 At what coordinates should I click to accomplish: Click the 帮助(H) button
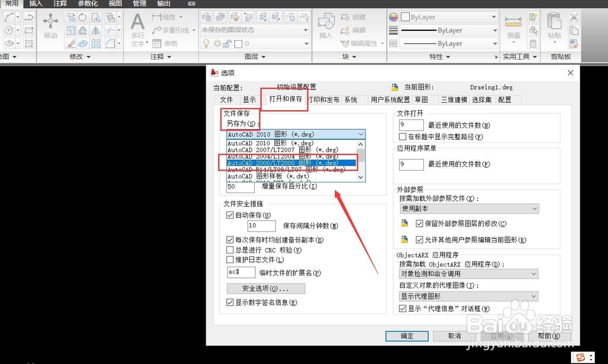click(x=548, y=336)
